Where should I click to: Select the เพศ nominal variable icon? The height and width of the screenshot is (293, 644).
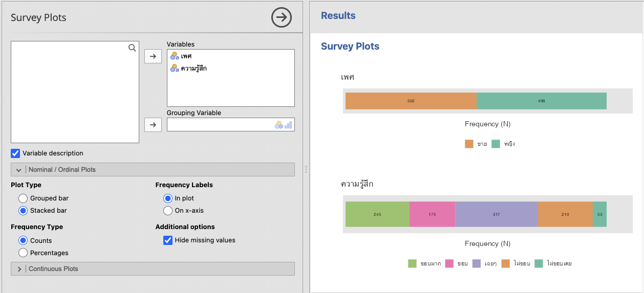tap(175, 56)
